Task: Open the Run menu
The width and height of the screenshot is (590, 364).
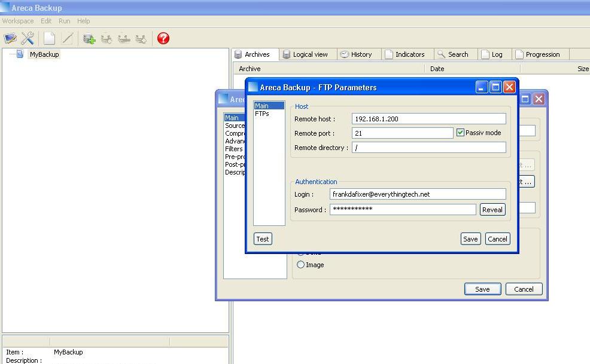Action: point(64,21)
